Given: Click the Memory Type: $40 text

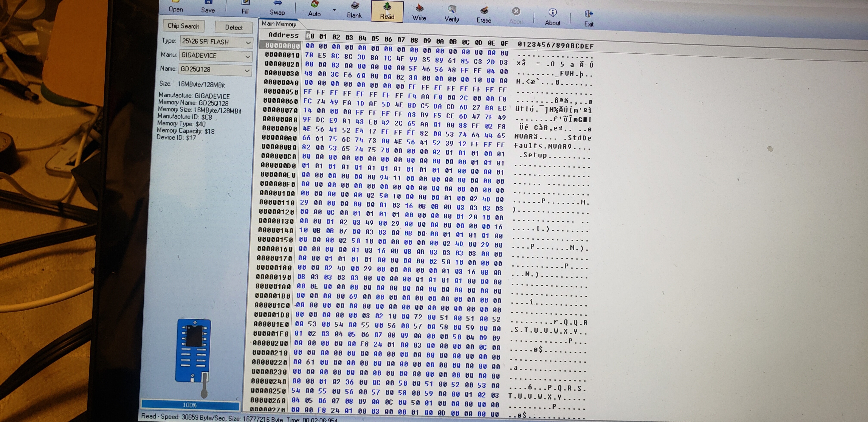Looking at the screenshot, I should click(181, 124).
